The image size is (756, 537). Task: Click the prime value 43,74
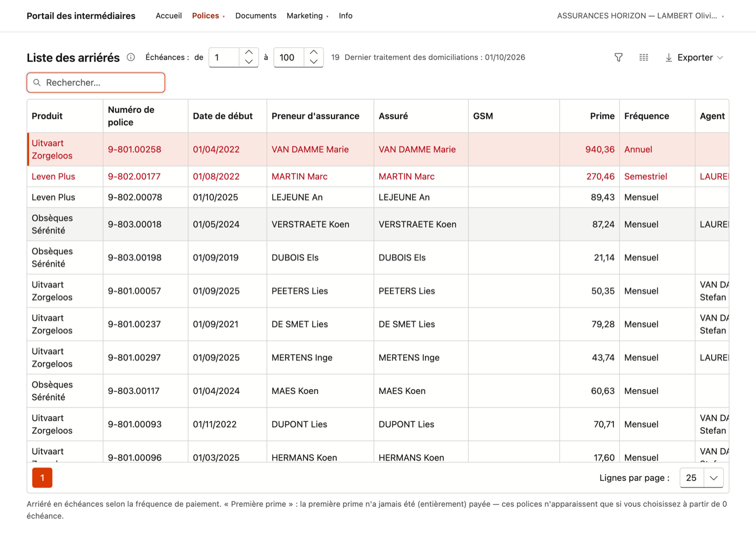pyautogui.click(x=603, y=358)
